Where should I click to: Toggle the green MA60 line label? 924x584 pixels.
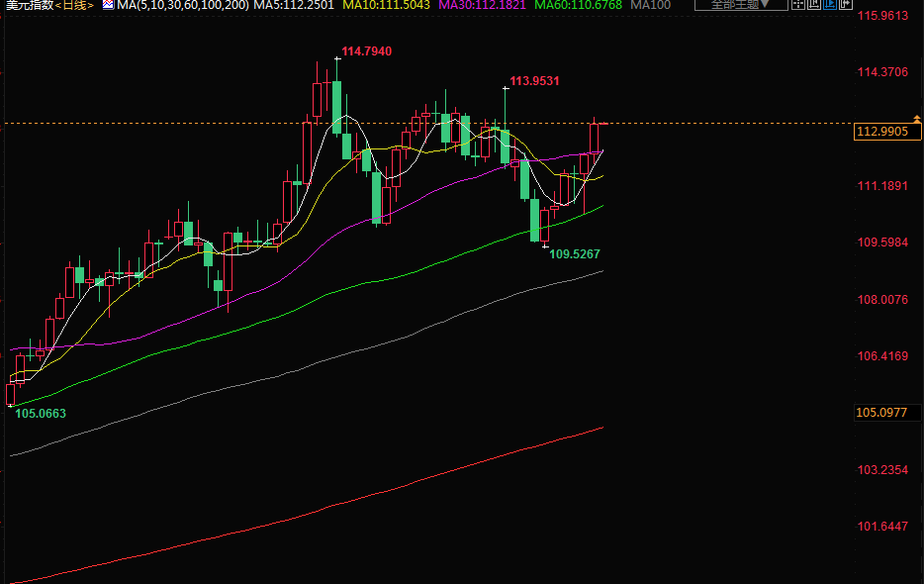pos(578,6)
